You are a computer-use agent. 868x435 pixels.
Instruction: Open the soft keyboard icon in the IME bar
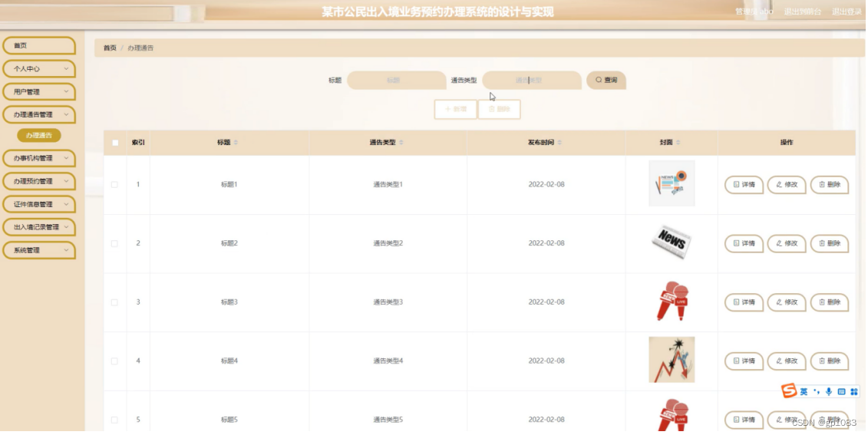point(841,392)
